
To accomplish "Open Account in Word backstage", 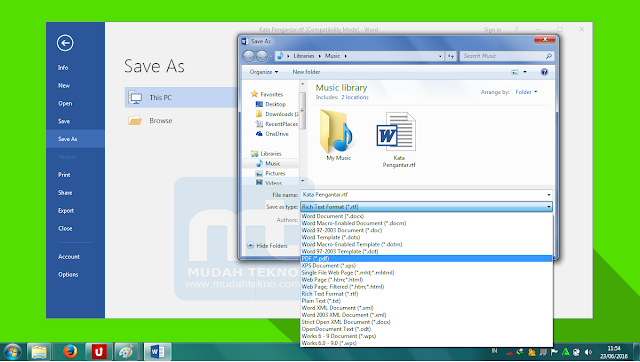I will click(x=76, y=257).
